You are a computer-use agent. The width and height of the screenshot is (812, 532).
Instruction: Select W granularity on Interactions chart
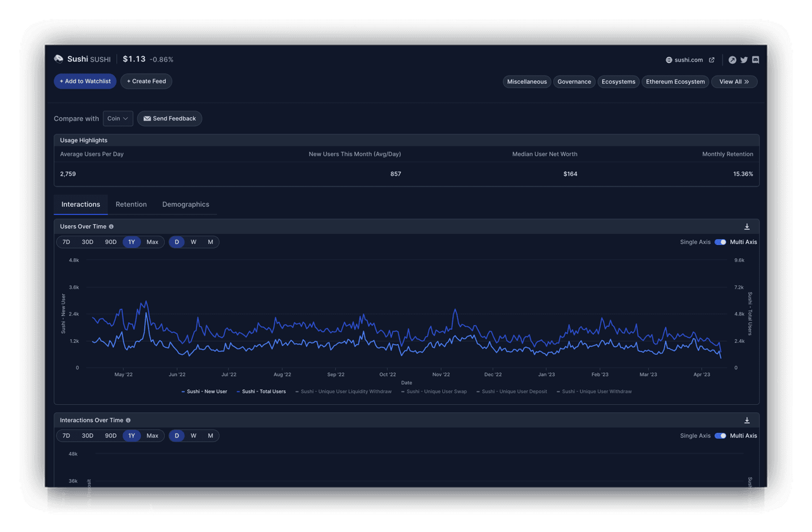[193, 436]
